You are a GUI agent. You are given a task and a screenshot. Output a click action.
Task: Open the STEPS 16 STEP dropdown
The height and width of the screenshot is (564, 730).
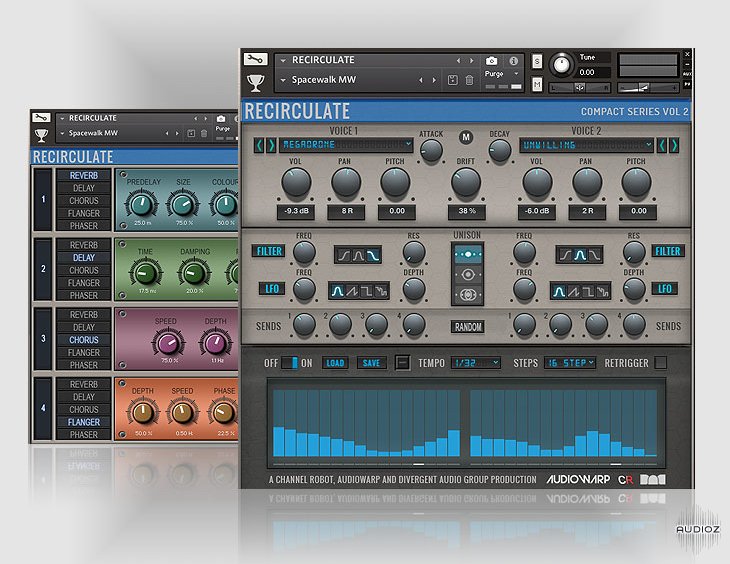[570, 362]
